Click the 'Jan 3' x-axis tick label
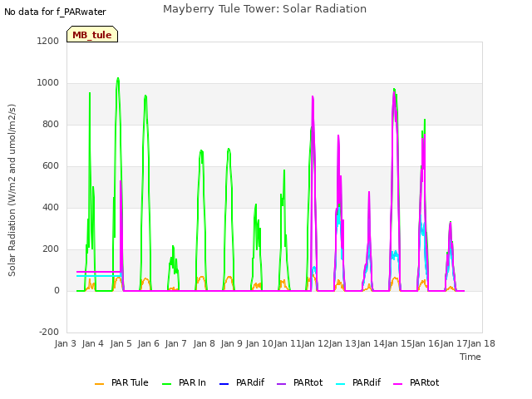532x399 pixels. [66, 343]
